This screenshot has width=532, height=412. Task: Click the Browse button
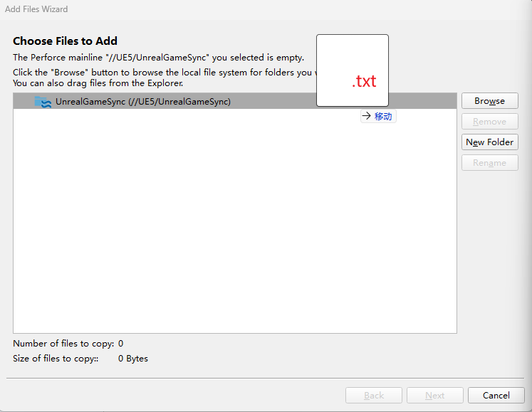tap(489, 101)
